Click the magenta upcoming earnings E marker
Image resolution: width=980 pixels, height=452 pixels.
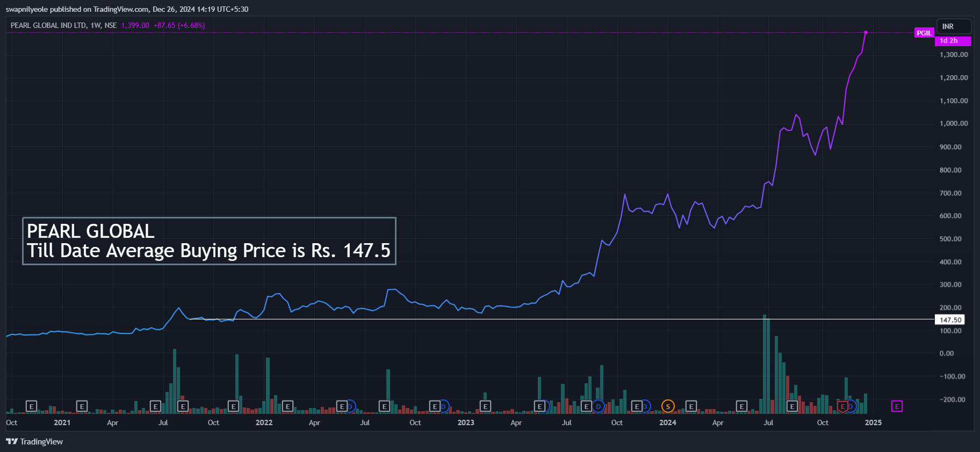pyautogui.click(x=897, y=406)
